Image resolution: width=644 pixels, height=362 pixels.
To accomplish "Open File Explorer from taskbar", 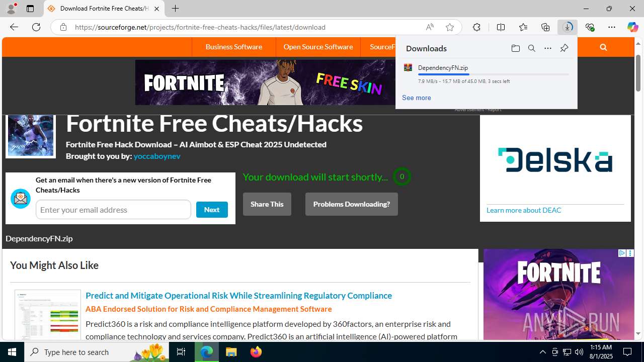I will tap(231, 352).
